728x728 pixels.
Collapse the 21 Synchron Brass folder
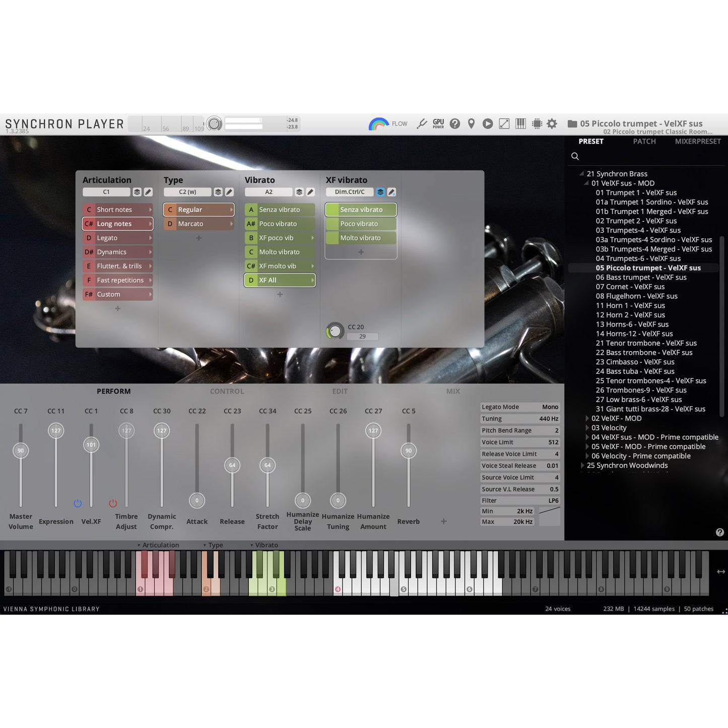pos(581,174)
